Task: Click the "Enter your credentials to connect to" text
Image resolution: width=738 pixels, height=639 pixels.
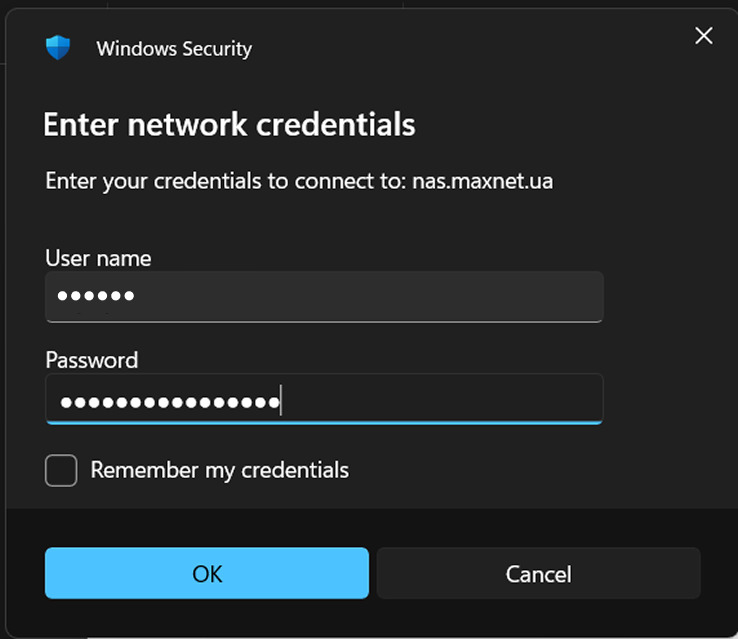Action: tap(225, 182)
